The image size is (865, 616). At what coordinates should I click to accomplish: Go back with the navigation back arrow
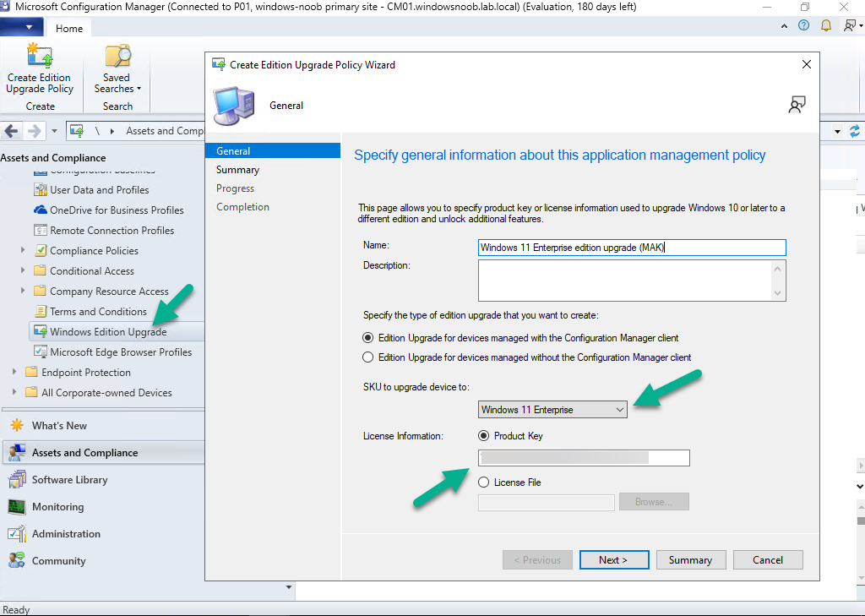[11, 131]
